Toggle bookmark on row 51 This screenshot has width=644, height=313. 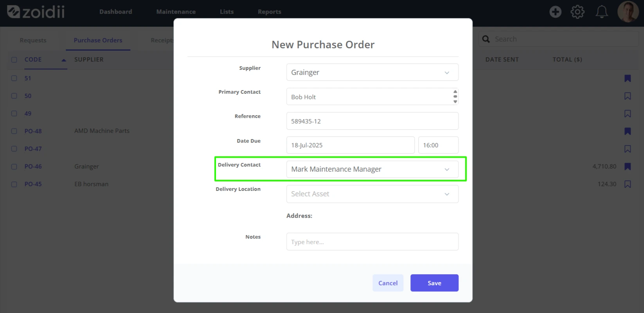point(628,78)
